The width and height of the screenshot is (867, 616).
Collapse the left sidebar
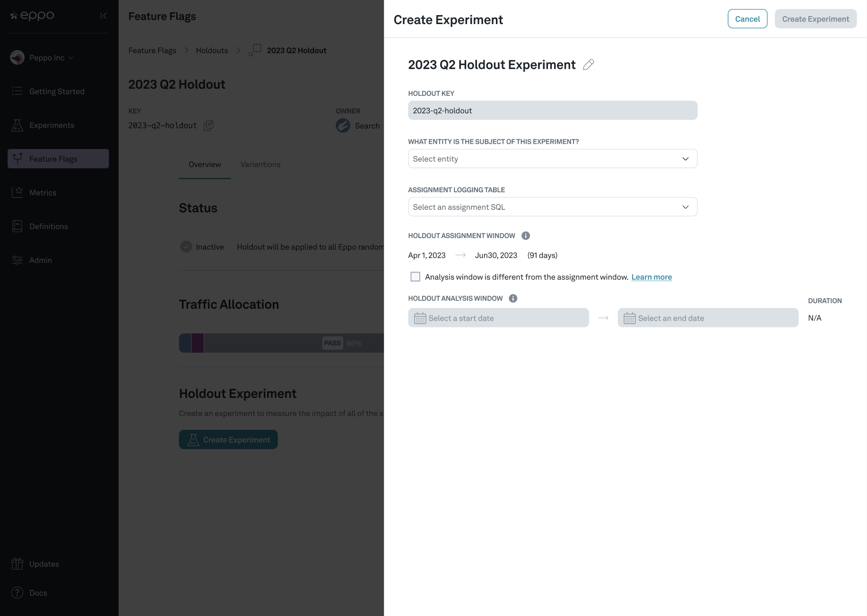point(103,16)
